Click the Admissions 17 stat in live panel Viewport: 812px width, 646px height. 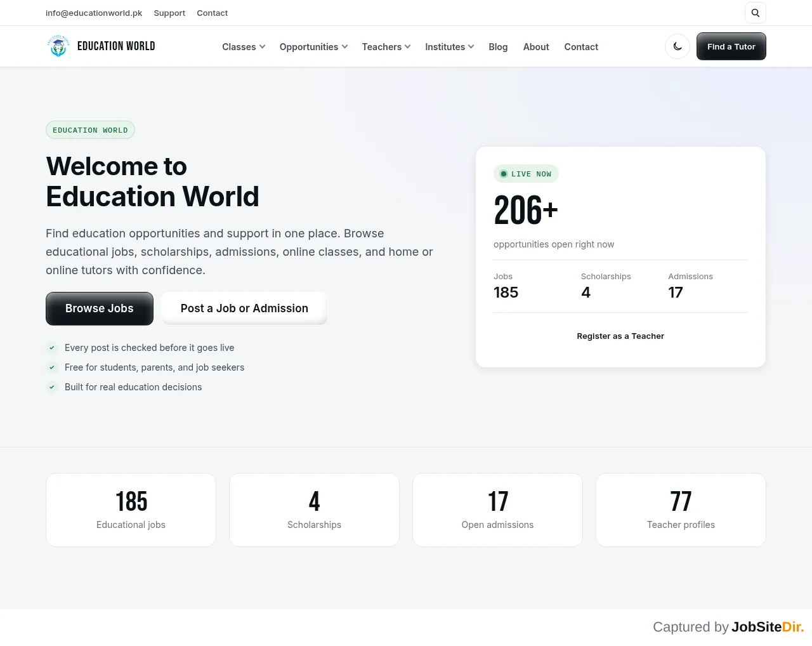(x=690, y=286)
